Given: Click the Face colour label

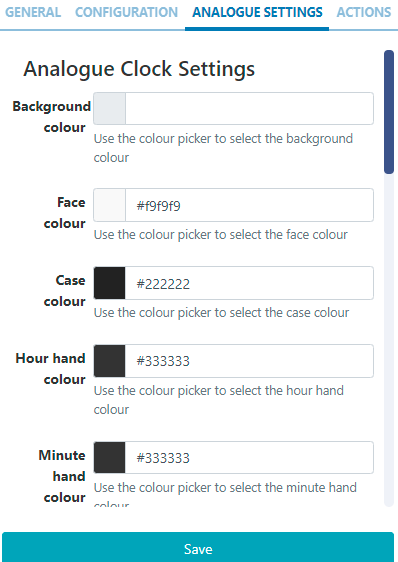Looking at the screenshot, I should pyautogui.click(x=65, y=213).
